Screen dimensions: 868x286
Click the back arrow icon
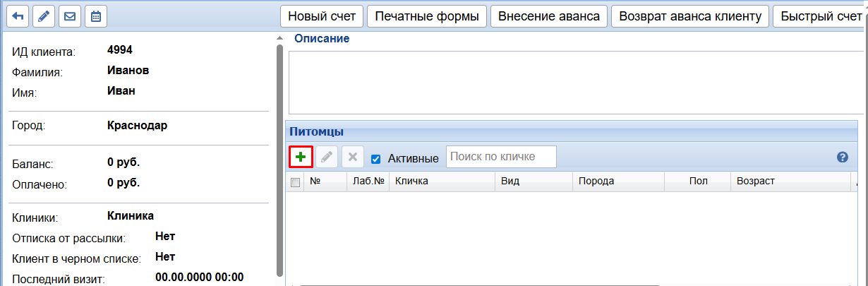(18, 16)
